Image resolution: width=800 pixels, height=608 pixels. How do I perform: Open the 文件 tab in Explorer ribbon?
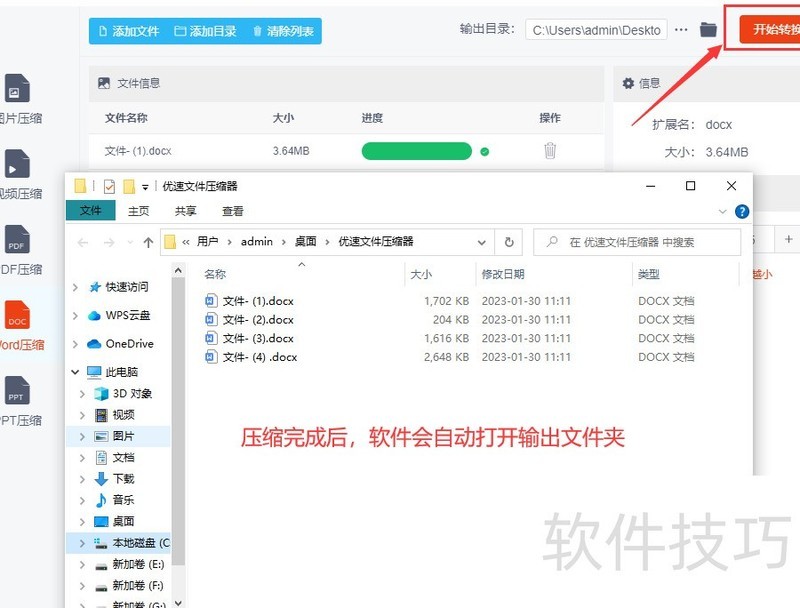coord(91,210)
